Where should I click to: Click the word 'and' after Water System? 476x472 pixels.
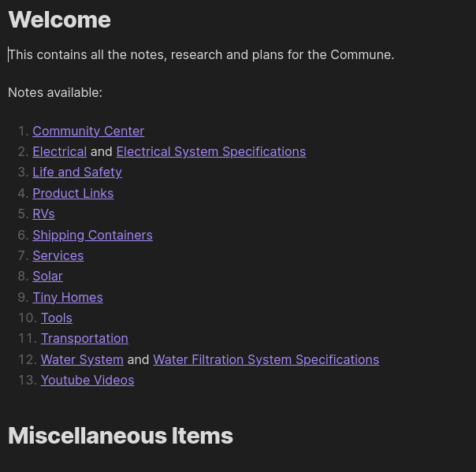pyautogui.click(x=138, y=359)
